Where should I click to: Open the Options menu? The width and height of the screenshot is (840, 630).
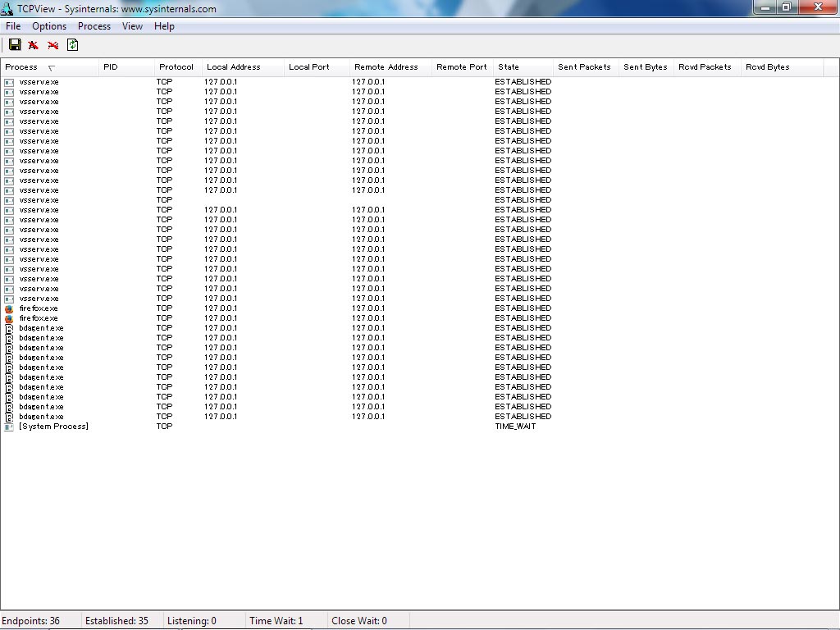click(x=49, y=26)
